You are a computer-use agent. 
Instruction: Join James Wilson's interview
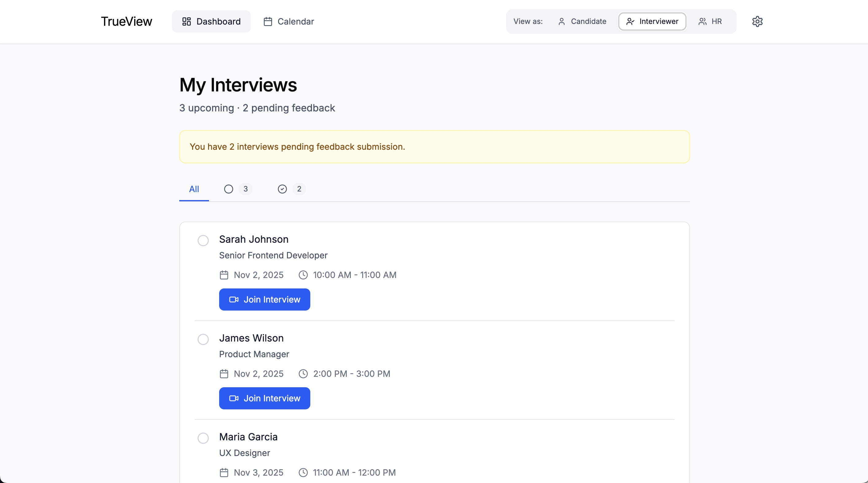click(x=265, y=398)
